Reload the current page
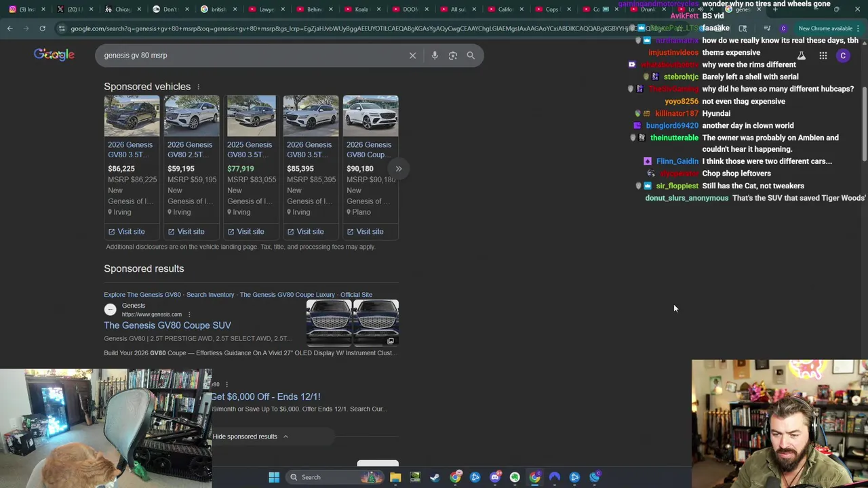868x488 pixels. pos(42,28)
